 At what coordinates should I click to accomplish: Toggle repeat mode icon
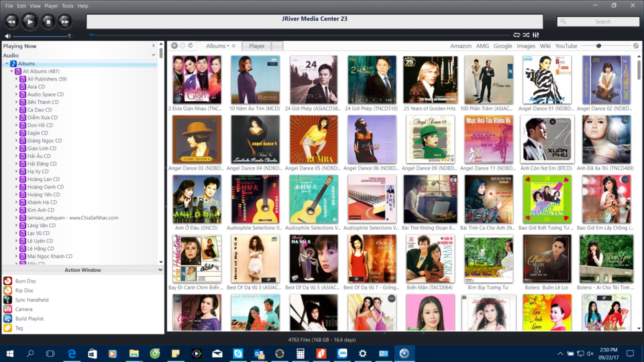pos(517,36)
